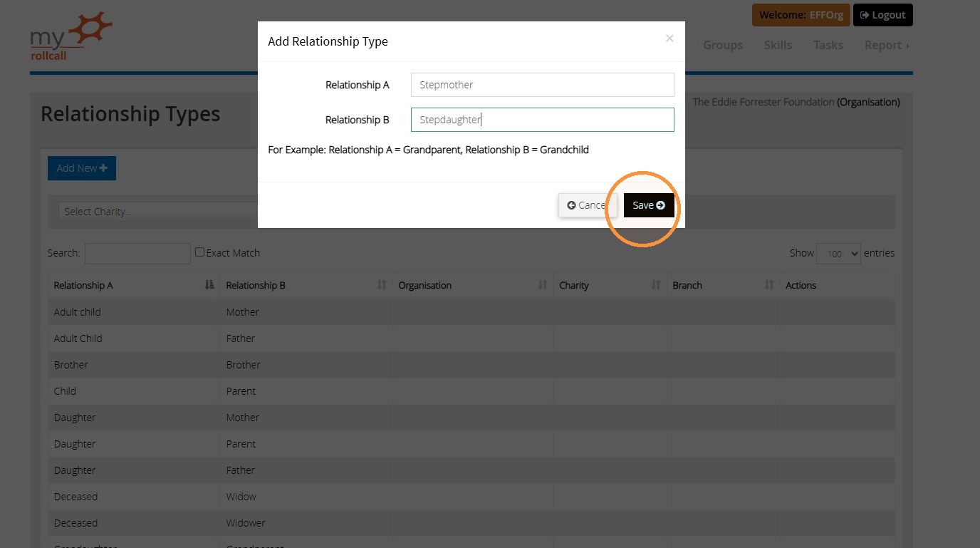Select the Daughter cell paired with Father
Image resolution: width=980 pixels, height=548 pixels.
click(134, 470)
